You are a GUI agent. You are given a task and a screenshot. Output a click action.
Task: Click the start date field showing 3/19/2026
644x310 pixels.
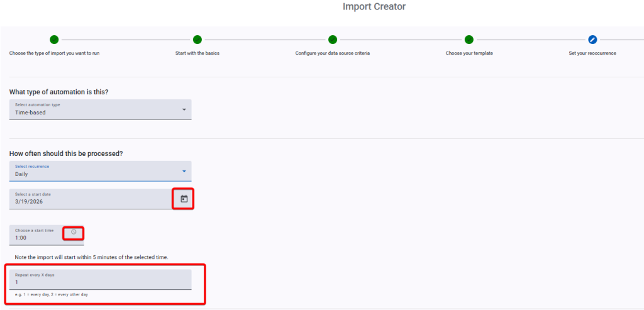click(x=88, y=200)
